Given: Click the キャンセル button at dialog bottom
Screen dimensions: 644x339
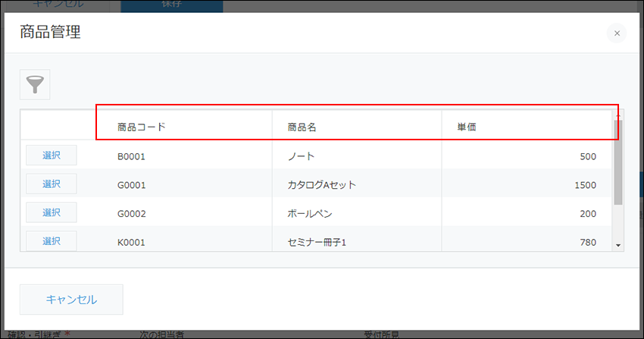Looking at the screenshot, I should [71, 299].
